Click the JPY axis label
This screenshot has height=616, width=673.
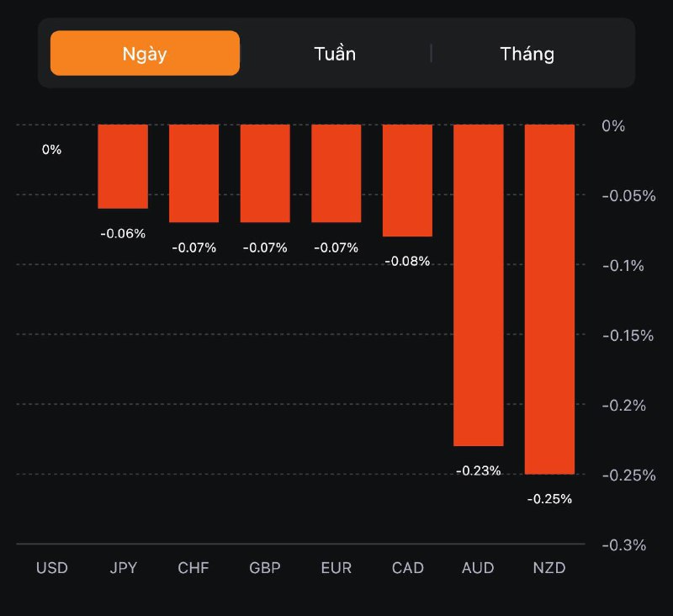tap(123, 568)
